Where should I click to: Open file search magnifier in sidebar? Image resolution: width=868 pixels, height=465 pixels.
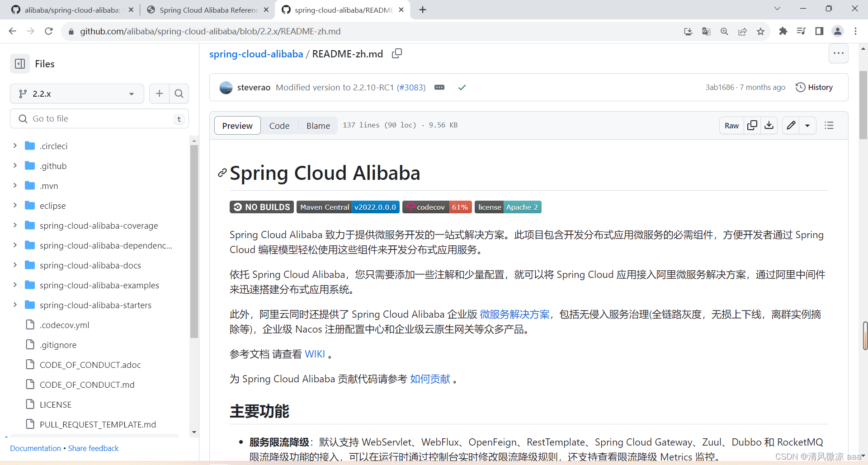pos(179,94)
